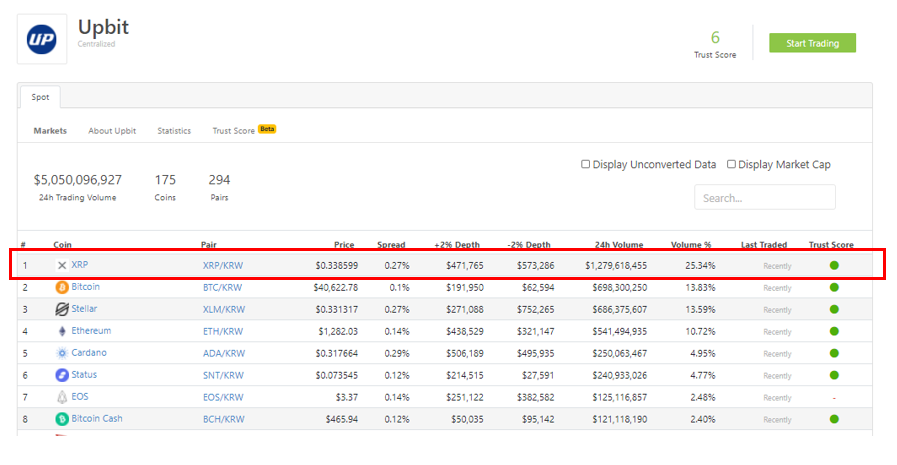897x465 pixels.
Task: Click green trust score dot for Ethereum
Action: pos(834,331)
